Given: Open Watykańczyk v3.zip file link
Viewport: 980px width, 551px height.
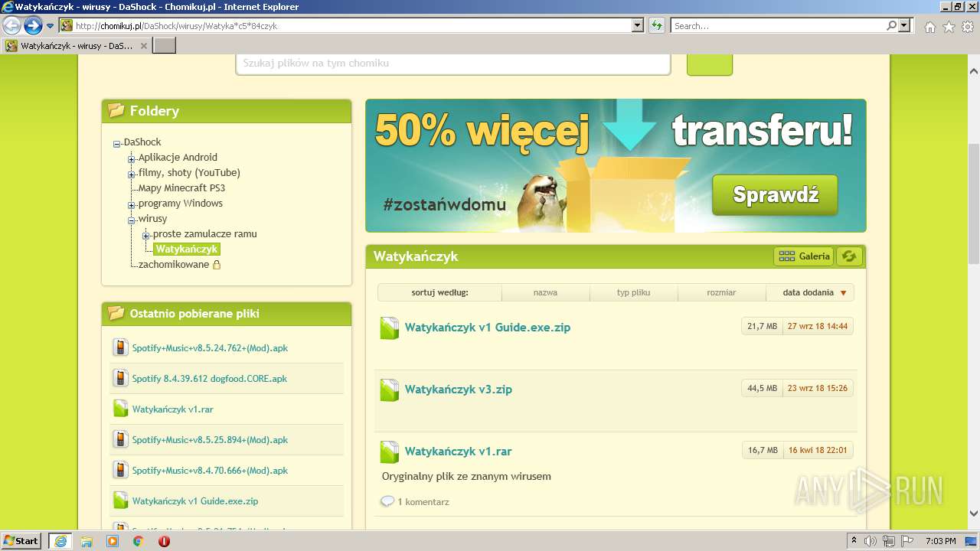Looking at the screenshot, I should tap(459, 389).
